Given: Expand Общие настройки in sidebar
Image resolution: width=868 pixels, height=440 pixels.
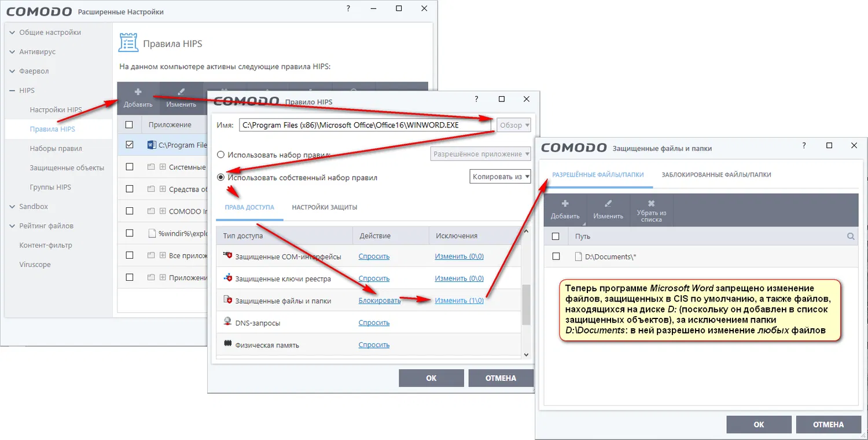Looking at the screenshot, I should click(x=13, y=32).
